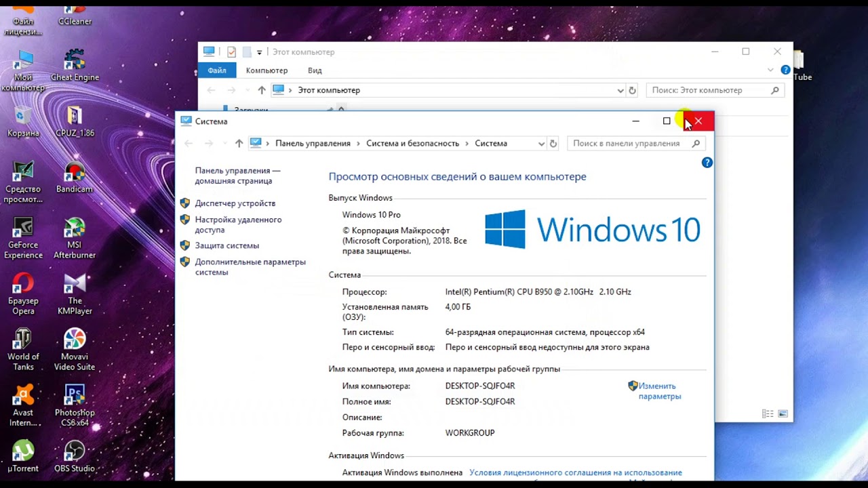The height and width of the screenshot is (488, 868).
Task: Open Вид ribbon tab
Action: click(315, 70)
